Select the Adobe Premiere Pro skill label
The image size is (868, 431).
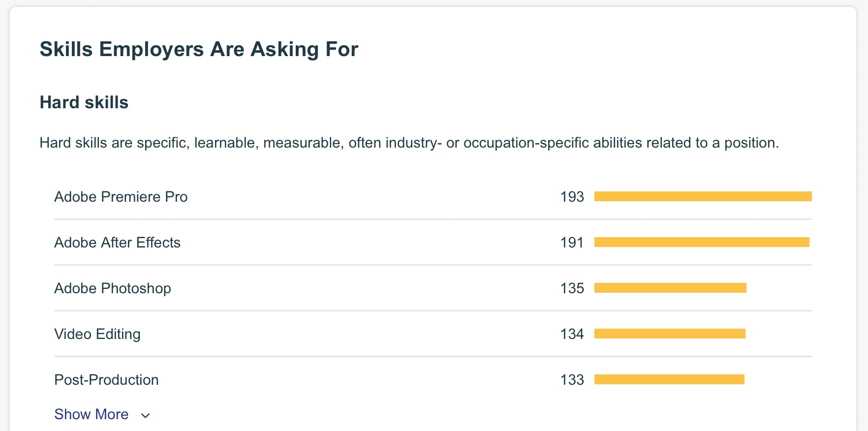tap(121, 197)
